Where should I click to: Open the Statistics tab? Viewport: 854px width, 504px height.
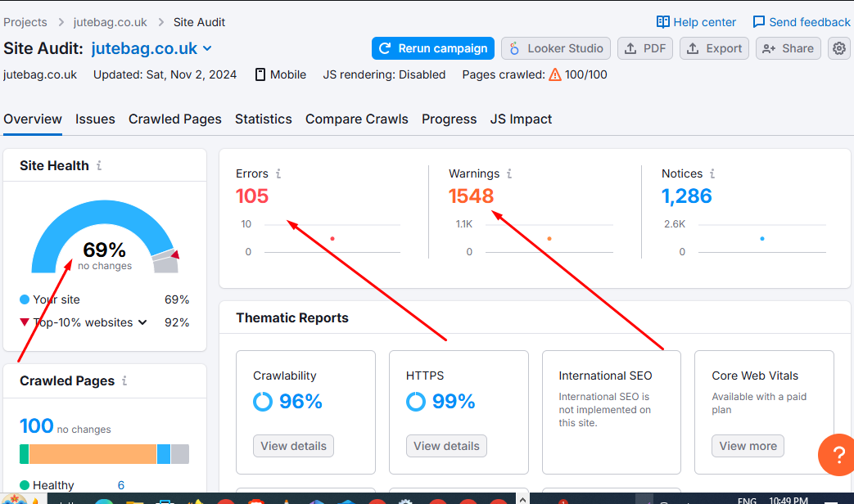(264, 119)
